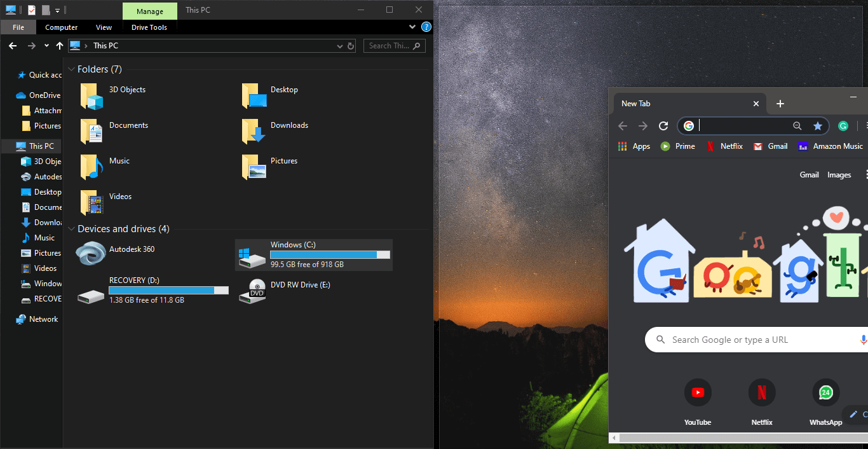
Task: Refresh the This PC address bar
Action: (x=350, y=46)
